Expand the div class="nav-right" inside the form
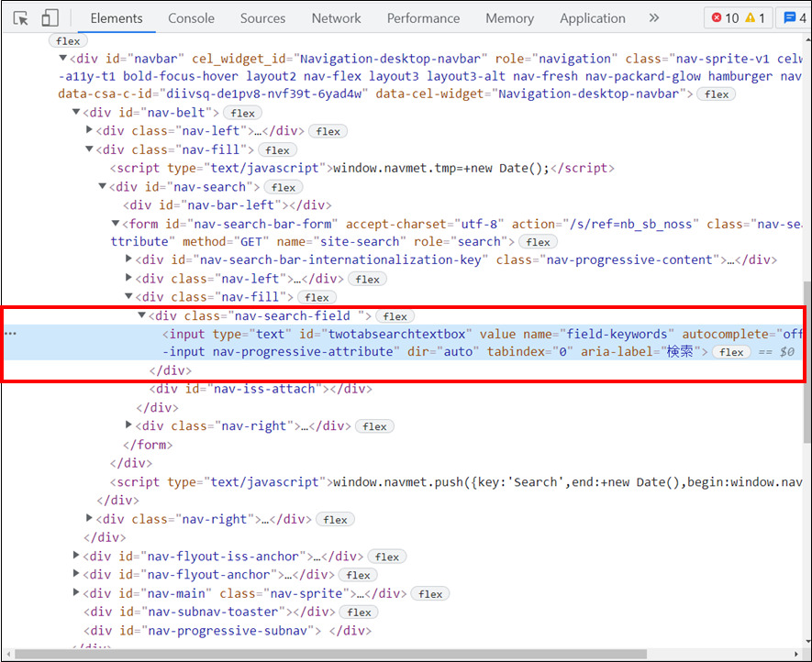812x662 pixels. [x=129, y=425]
